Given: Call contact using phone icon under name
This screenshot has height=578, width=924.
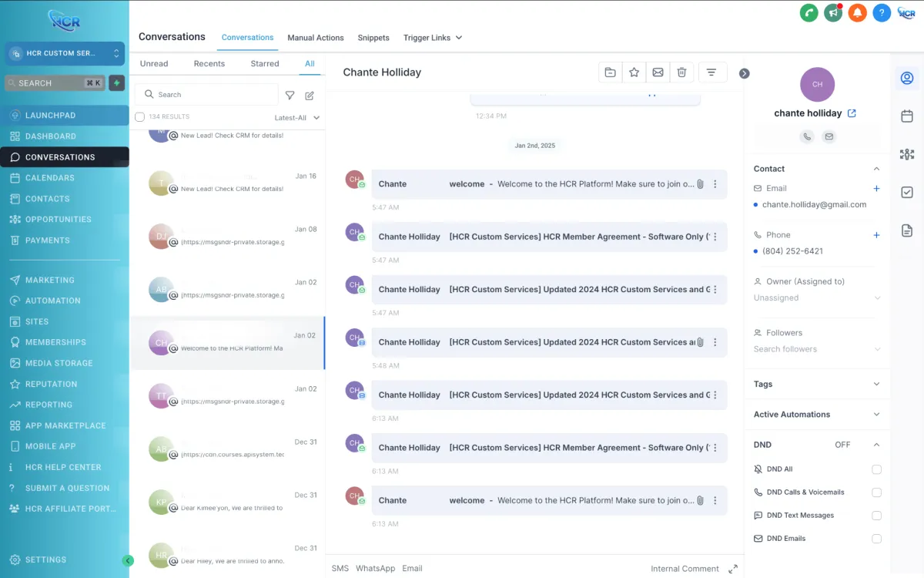Looking at the screenshot, I should (x=806, y=136).
